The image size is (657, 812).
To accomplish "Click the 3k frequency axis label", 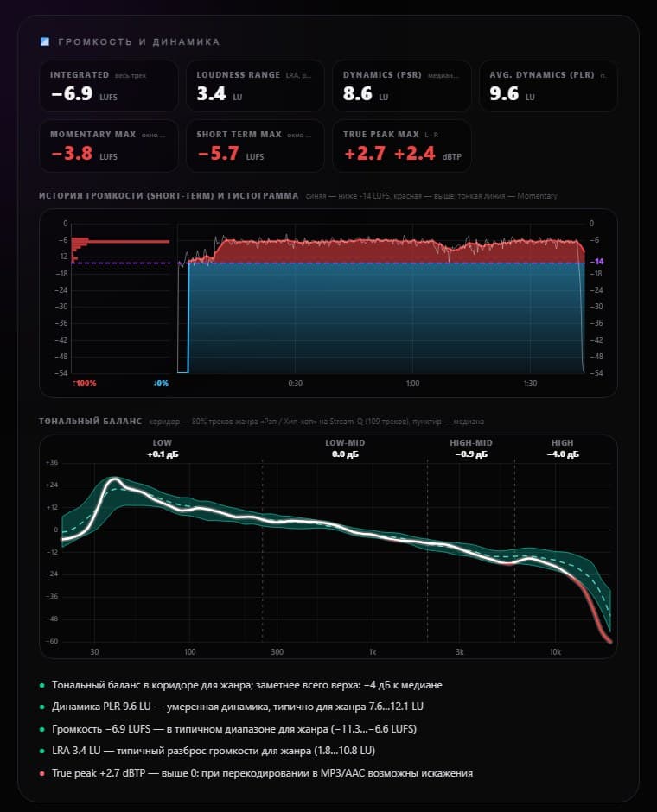I will 460,652.
